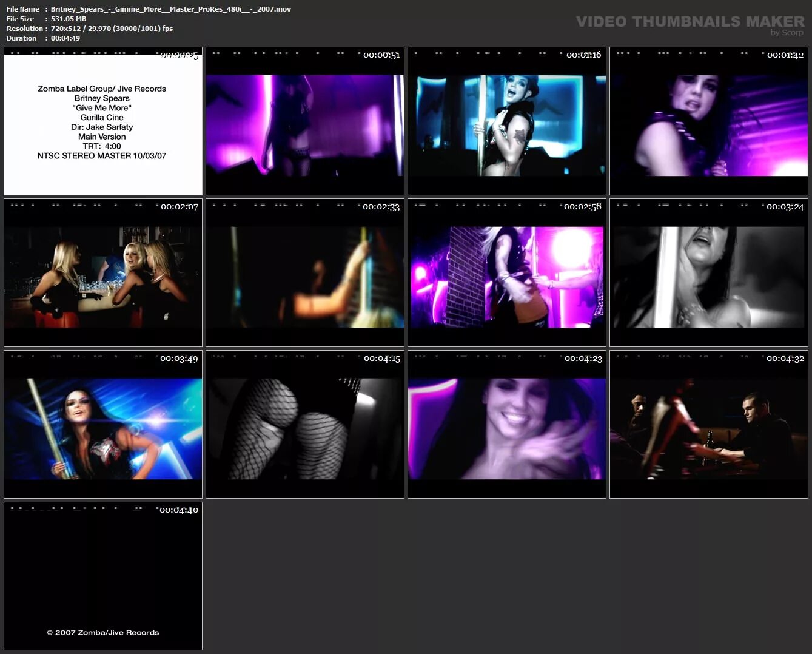Click the 'Dir: Jake Sarfaty' text line

(x=102, y=127)
